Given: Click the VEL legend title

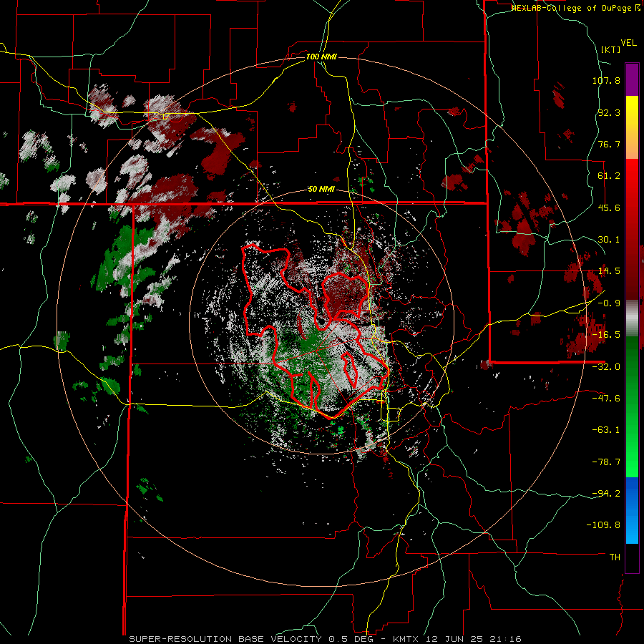Looking at the screenshot, I should click(x=628, y=43).
